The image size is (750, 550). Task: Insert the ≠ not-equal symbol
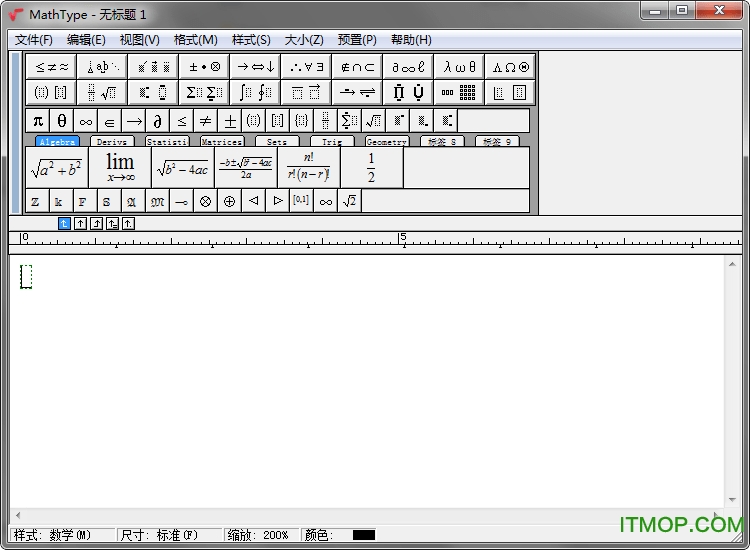[206, 121]
